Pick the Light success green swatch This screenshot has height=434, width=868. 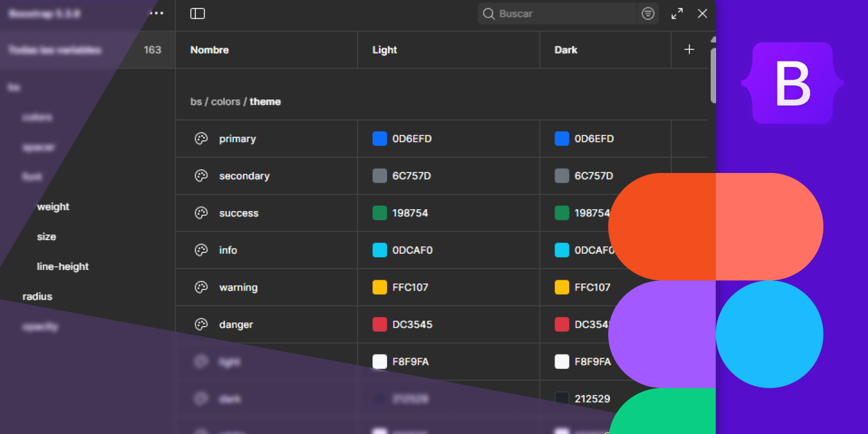(x=380, y=213)
